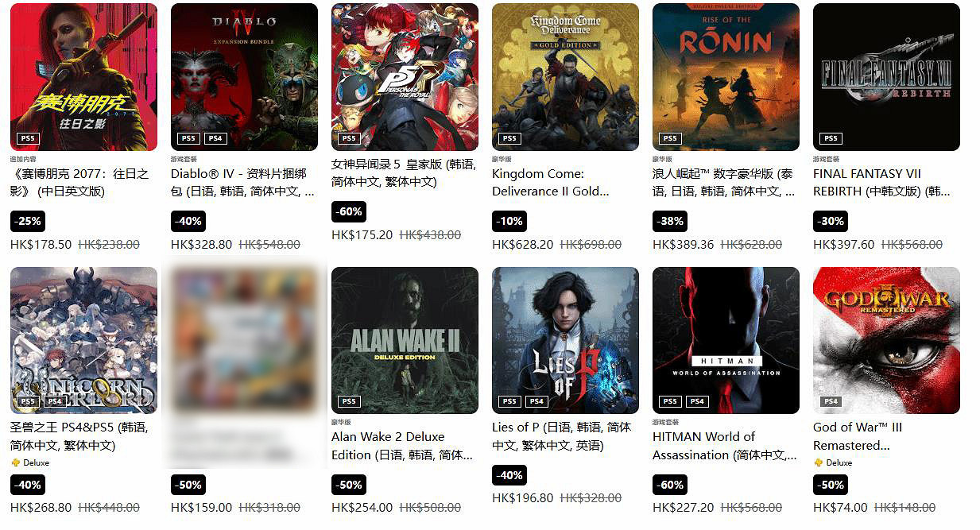Select the Alan Wake II Deluxe Edition cover

[405, 340]
